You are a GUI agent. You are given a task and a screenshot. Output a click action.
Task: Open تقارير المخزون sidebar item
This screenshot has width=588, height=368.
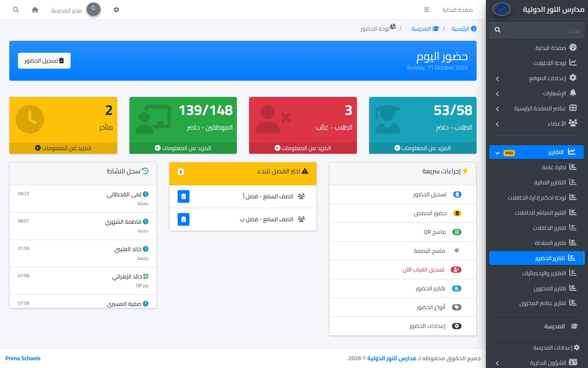coord(537,288)
